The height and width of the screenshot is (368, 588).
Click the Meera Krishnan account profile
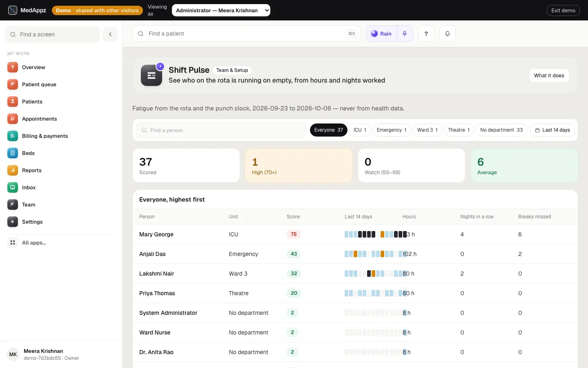61,354
